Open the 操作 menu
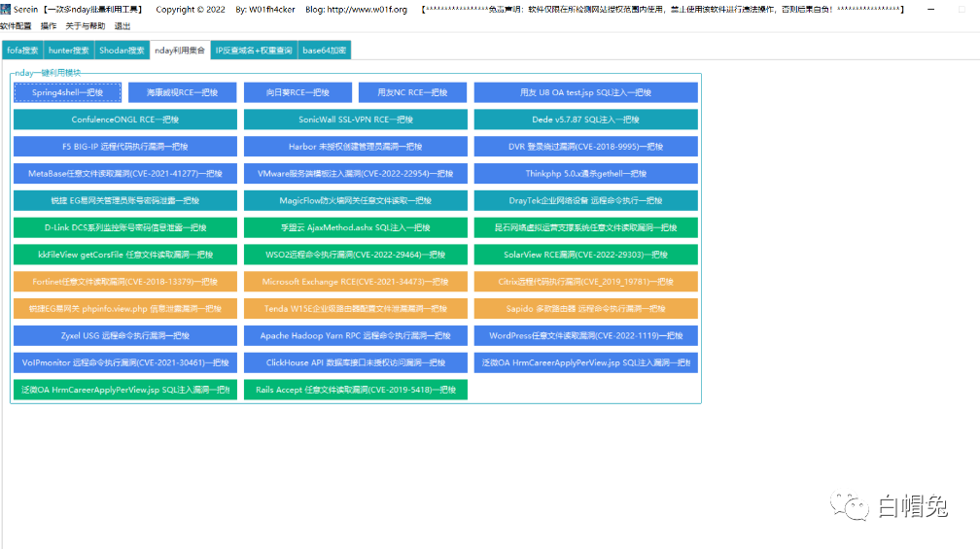 [49, 25]
